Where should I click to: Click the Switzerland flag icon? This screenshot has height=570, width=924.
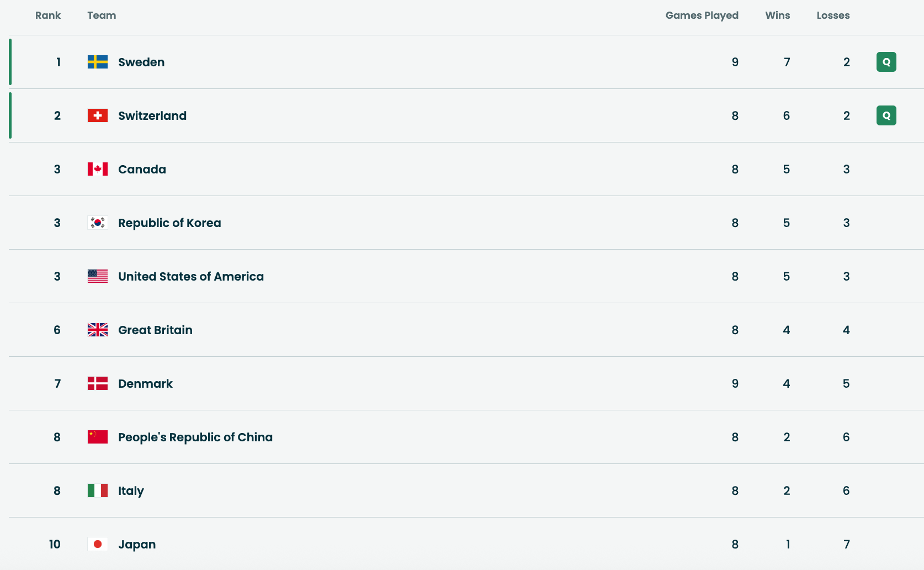[98, 115]
